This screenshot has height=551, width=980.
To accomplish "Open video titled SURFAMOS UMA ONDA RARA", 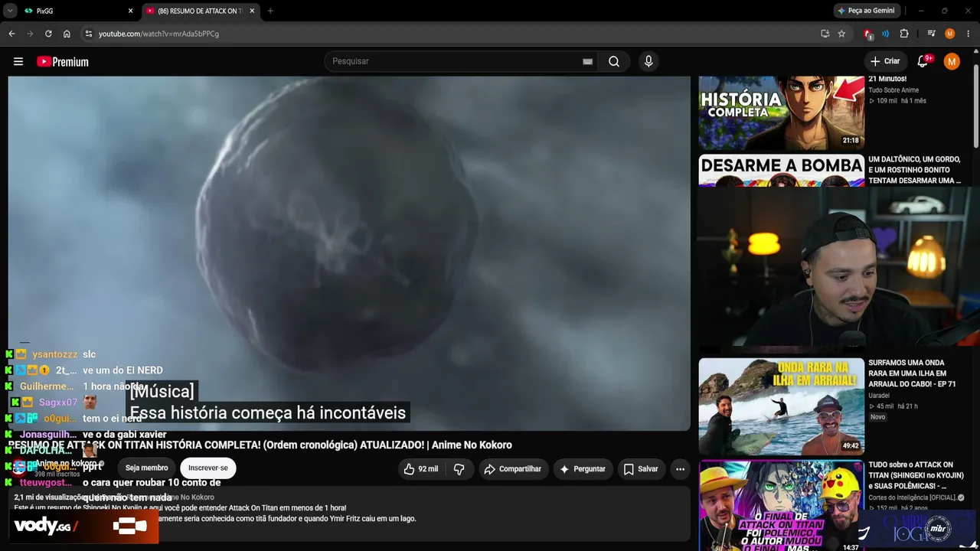I will pos(913,373).
